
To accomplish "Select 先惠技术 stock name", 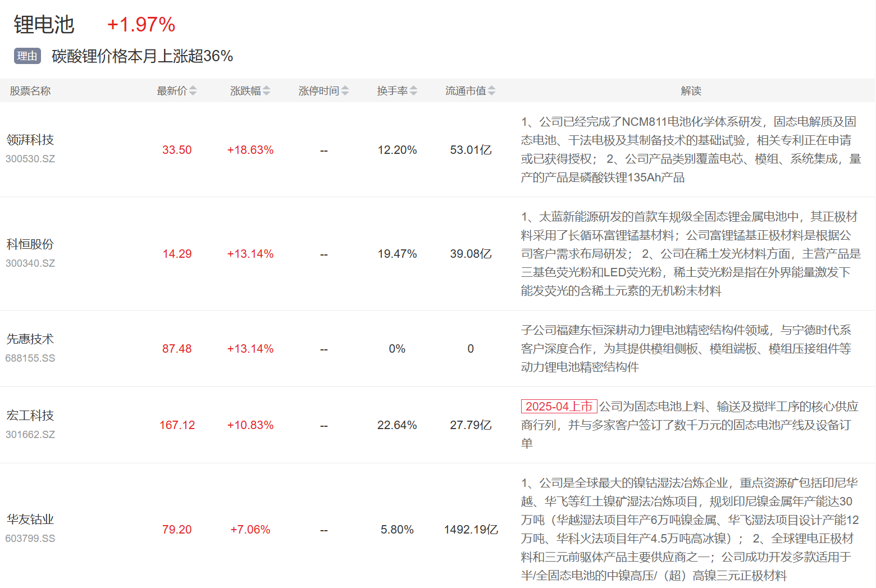I will click(x=30, y=339).
